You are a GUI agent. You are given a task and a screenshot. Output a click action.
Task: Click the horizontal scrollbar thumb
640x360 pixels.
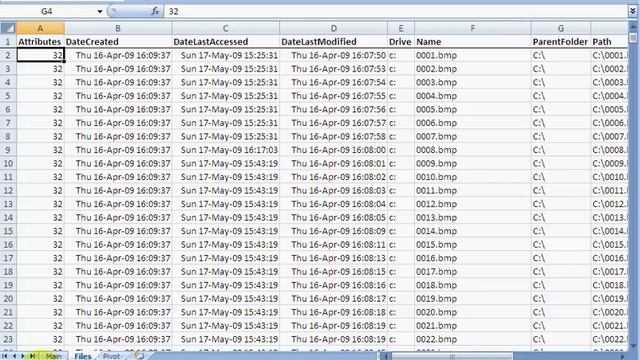452,356
